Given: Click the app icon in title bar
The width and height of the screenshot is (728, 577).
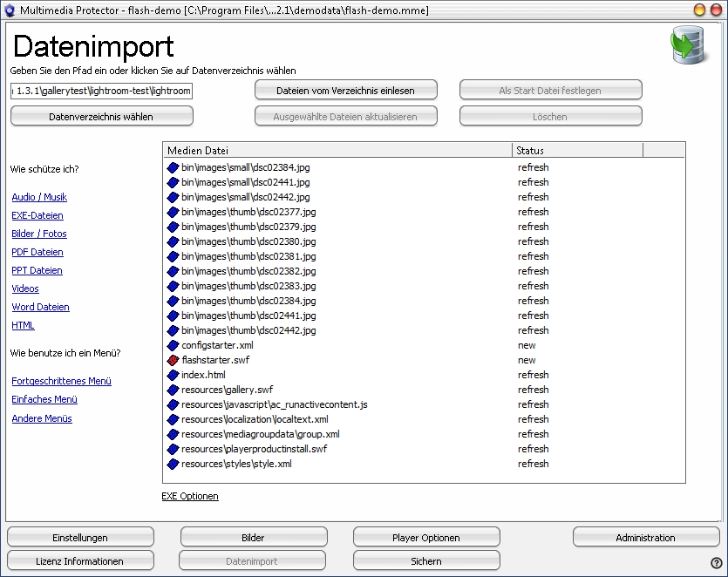Looking at the screenshot, I should pyautogui.click(x=10, y=10).
